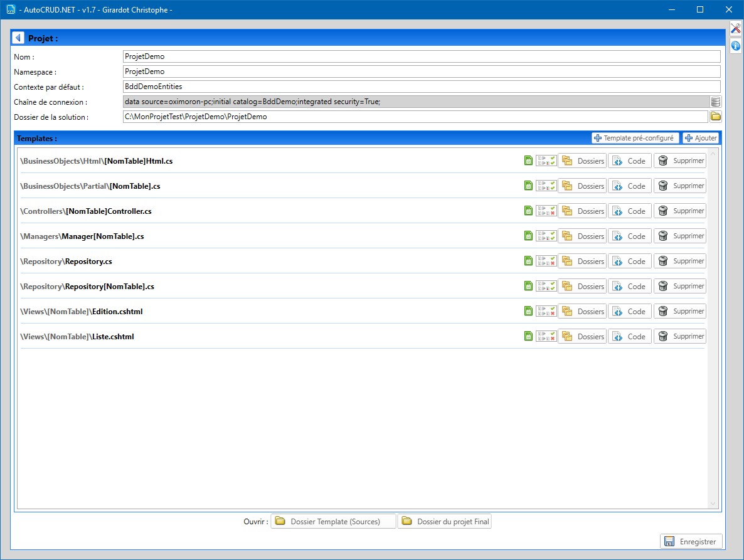Click the Enregistrer save button
744x560 pixels.
[691, 542]
